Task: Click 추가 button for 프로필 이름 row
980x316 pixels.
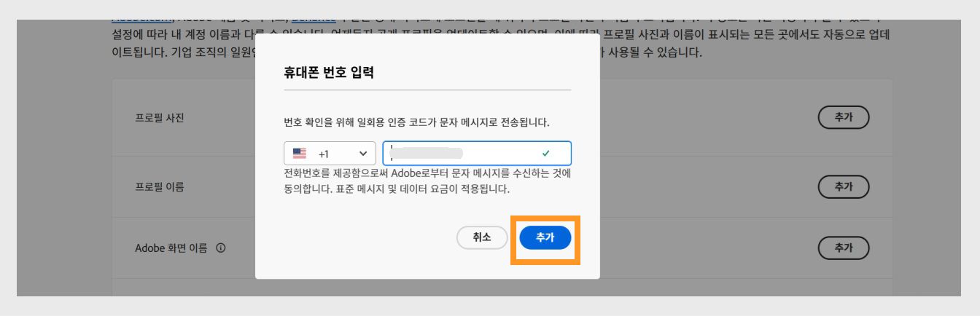Action: (x=844, y=186)
